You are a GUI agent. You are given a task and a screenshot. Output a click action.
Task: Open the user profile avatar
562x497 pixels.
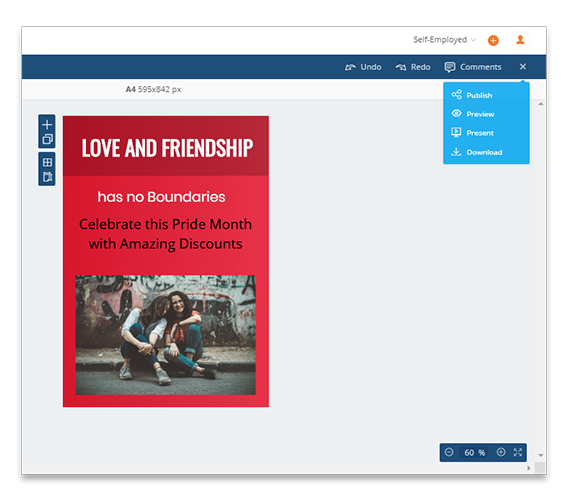point(520,40)
